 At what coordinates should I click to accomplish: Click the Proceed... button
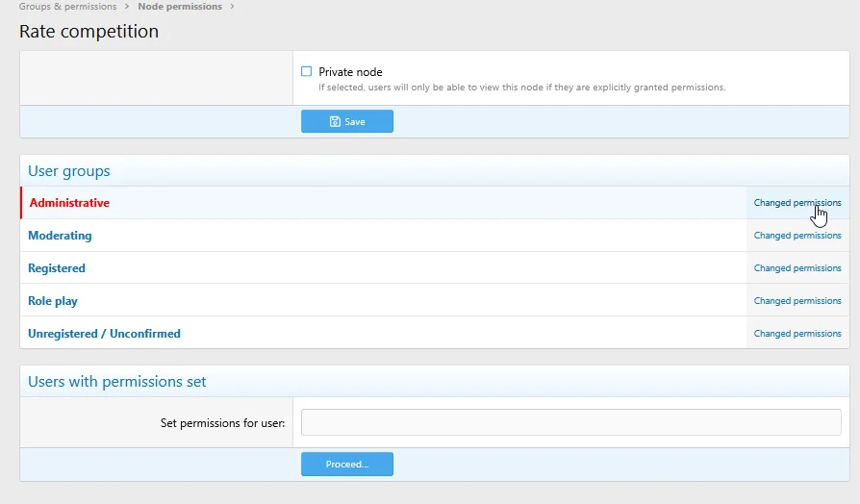coord(347,464)
